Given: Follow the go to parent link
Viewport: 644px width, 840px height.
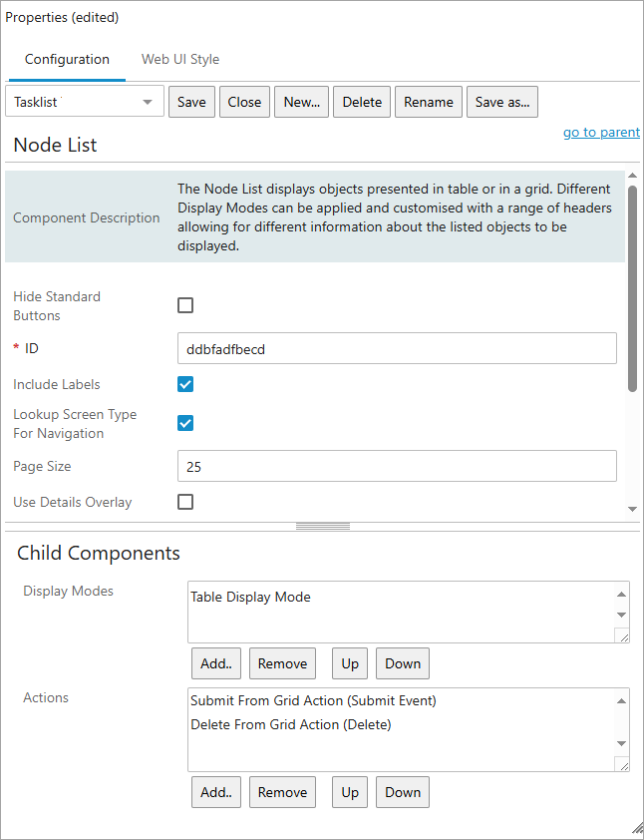Looking at the screenshot, I should (x=601, y=132).
